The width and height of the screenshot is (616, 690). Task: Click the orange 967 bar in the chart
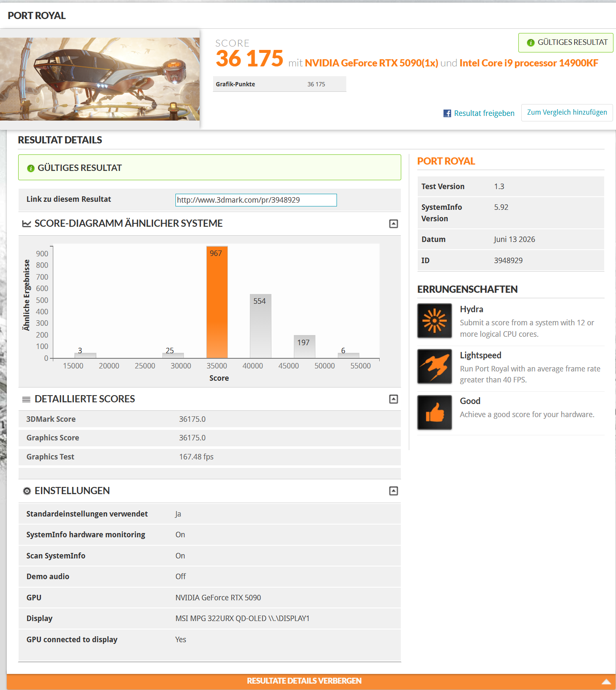pos(217,302)
